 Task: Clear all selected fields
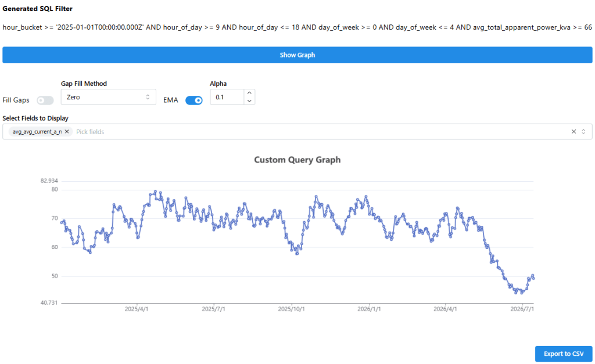(574, 132)
